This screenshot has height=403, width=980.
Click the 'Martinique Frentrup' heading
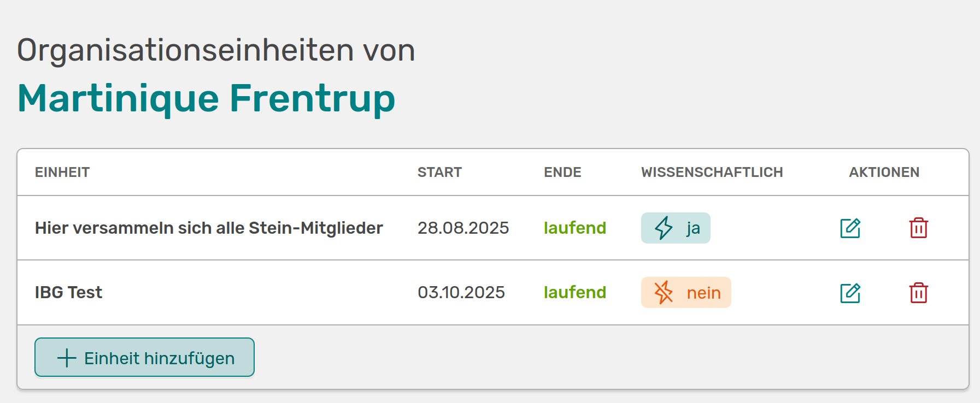(x=206, y=98)
